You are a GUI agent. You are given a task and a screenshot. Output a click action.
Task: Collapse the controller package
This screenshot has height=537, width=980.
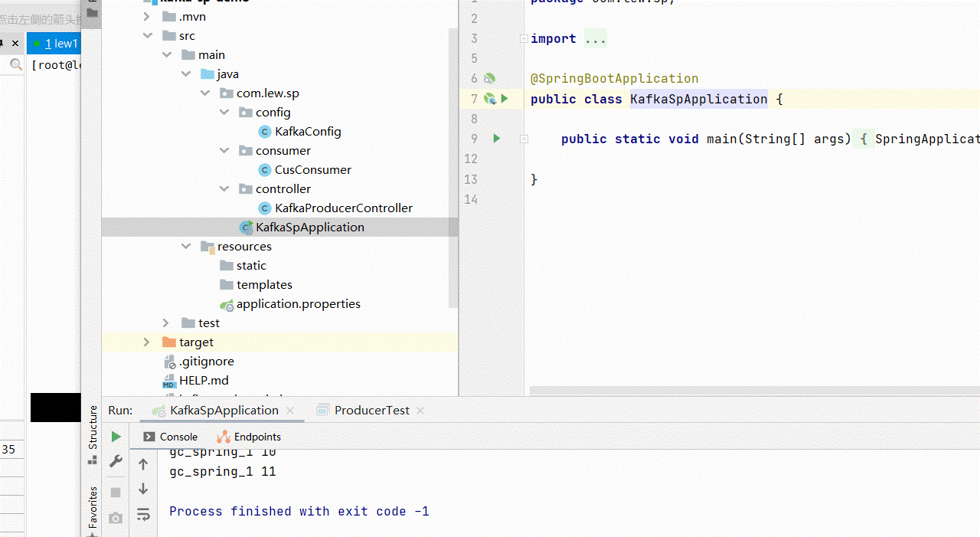pos(224,189)
